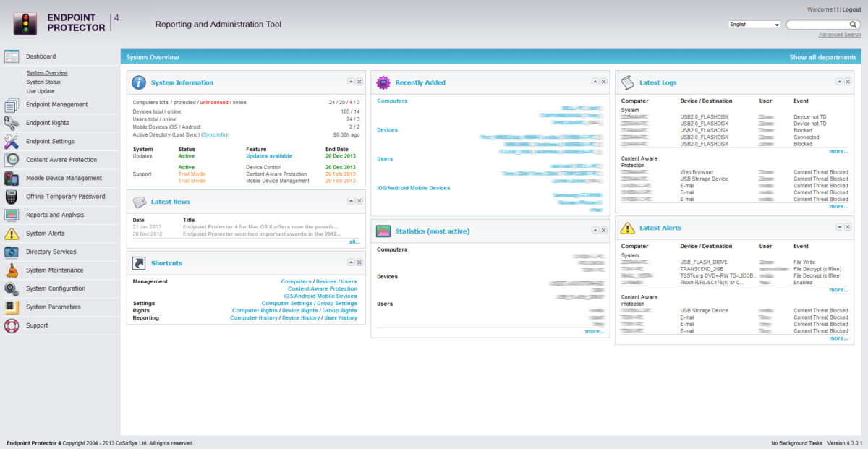Viewport: 868px width, 449px height.
Task: Open Endpoint Rights via its keys icon
Action: tap(12, 123)
